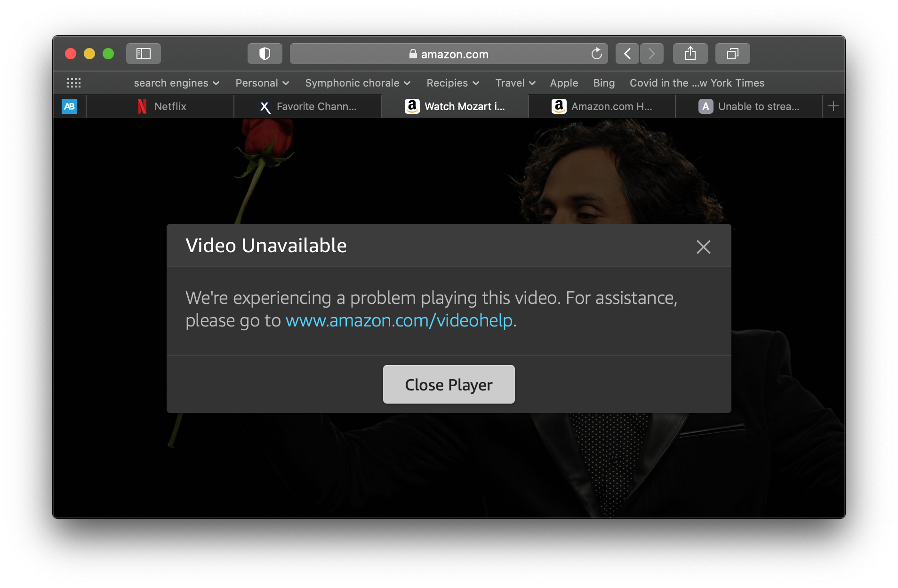This screenshot has width=898, height=588.
Task: Expand the Symphonic chorale folder
Action: tap(357, 83)
